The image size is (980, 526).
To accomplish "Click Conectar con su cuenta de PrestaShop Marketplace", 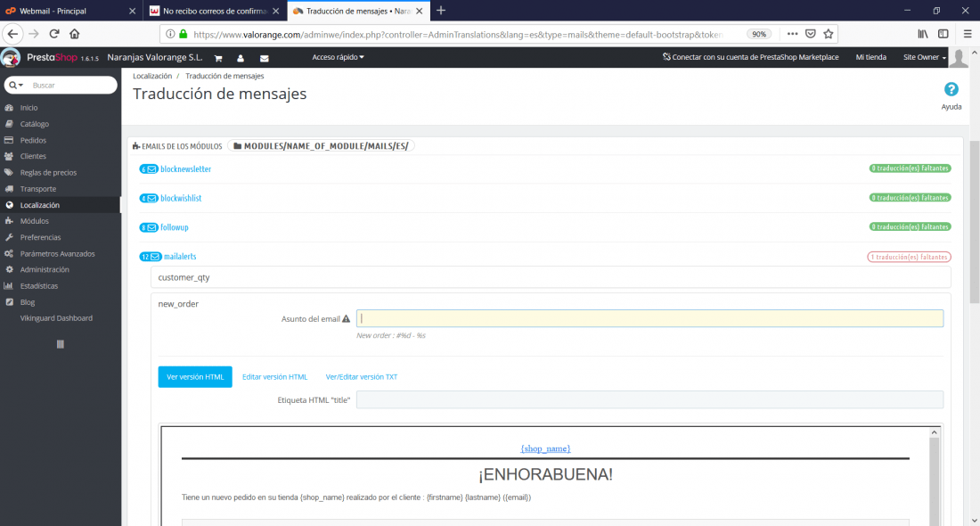I will coord(751,57).
